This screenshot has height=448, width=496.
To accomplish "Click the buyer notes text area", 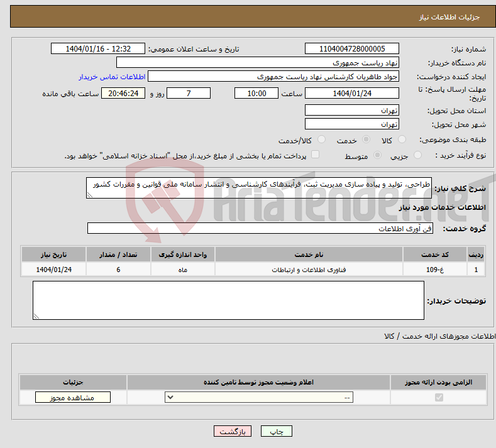I will coord(228,300).
